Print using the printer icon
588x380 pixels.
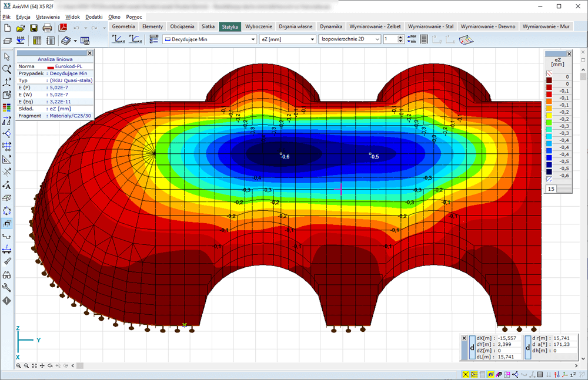[x=48, y=28]
